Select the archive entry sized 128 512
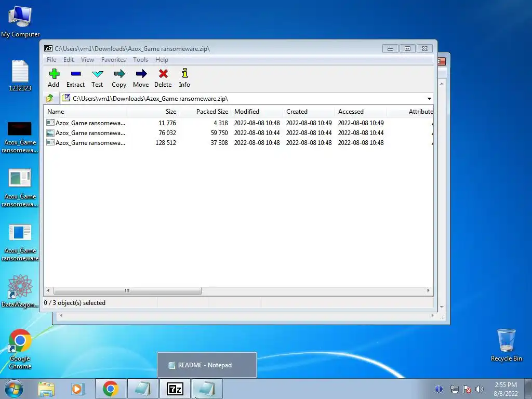Image resolution: width=532 pixels, height=399 pixels. point(238,143)
